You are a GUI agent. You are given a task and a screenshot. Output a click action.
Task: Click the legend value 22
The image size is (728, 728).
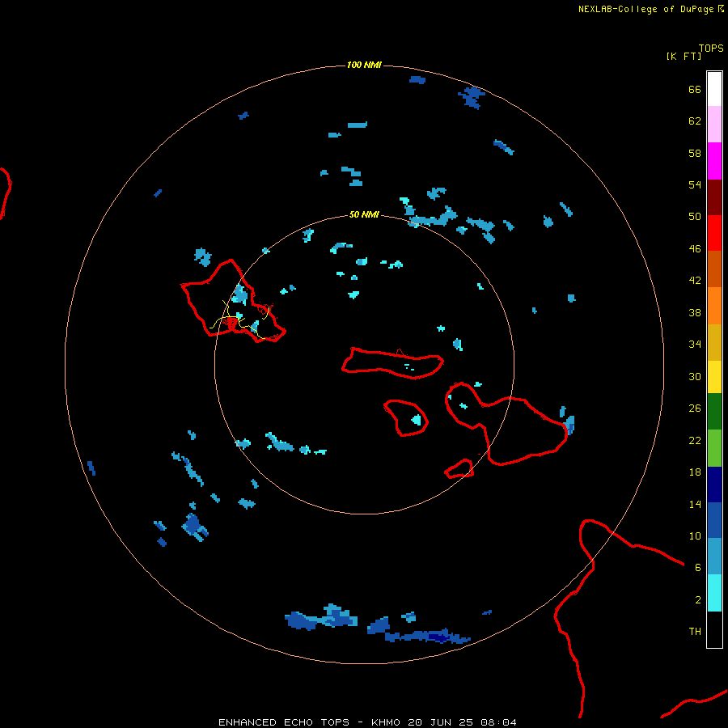point(695,440)
